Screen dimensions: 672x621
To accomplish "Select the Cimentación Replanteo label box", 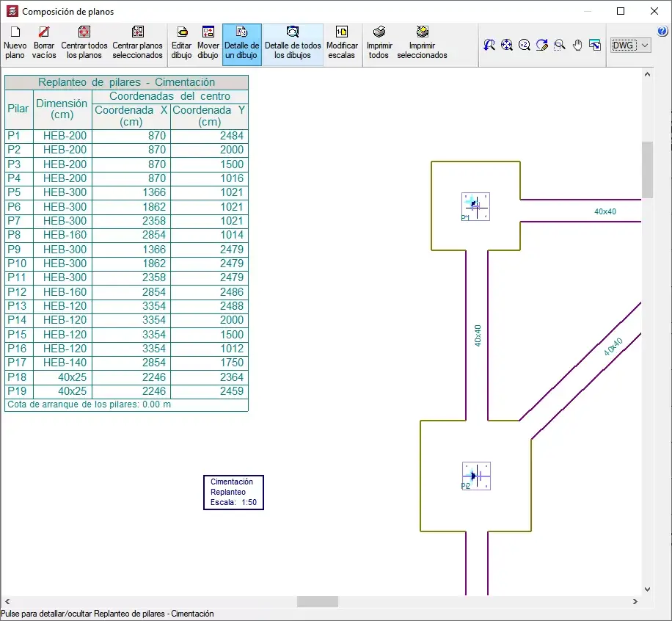I will (233, 493).
